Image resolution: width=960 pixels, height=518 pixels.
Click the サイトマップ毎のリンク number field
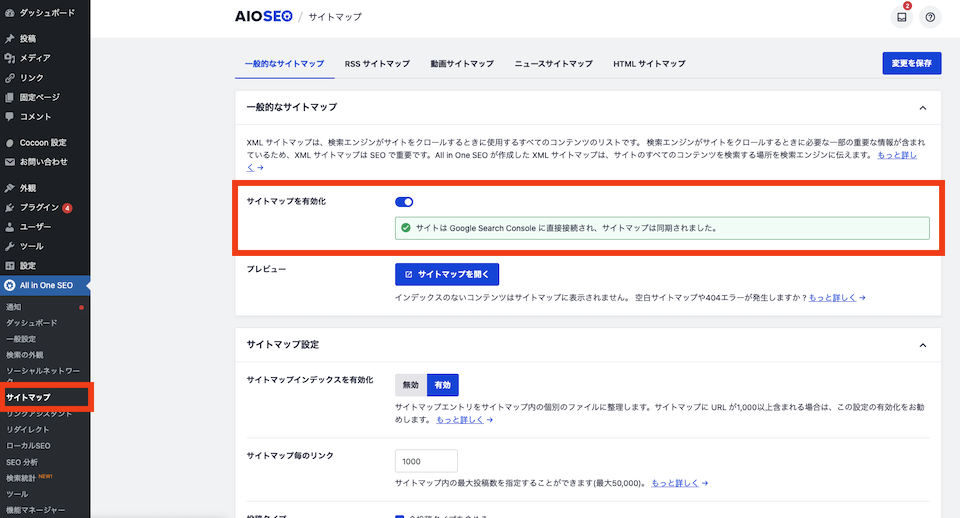[x=426, y=461]
